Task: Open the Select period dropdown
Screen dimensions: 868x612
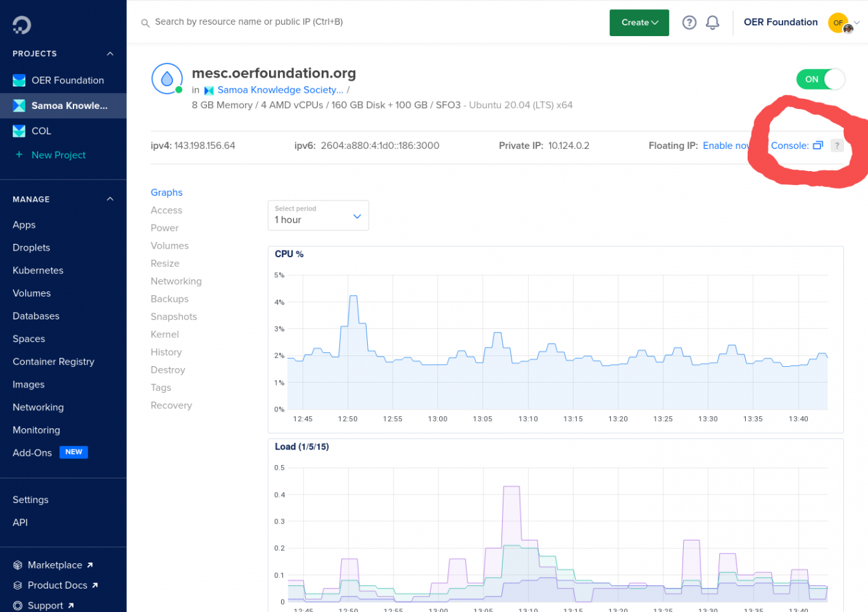Action: pos(318,215)
